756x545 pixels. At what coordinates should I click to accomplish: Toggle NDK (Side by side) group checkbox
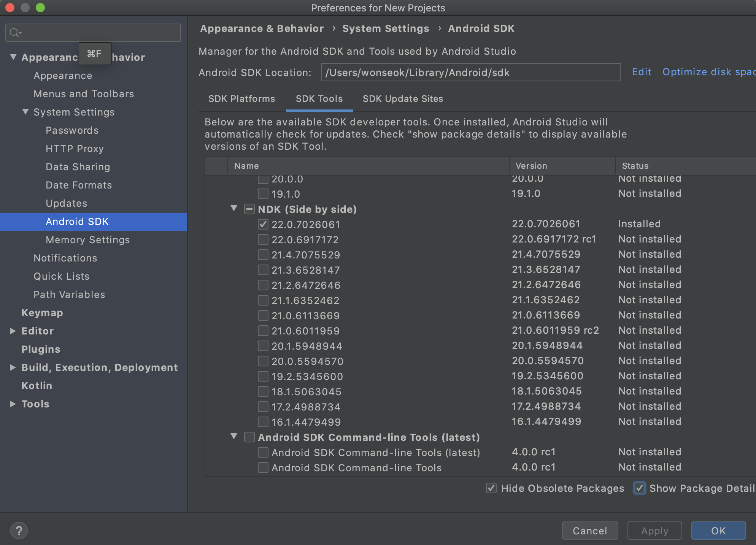(x=249, y=209)
